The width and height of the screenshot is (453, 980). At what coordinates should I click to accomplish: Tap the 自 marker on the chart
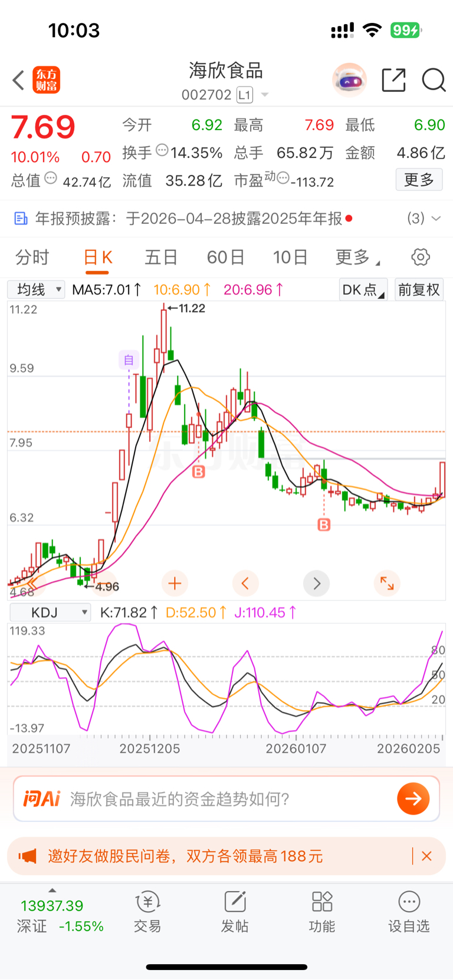(x=129, y=359)
